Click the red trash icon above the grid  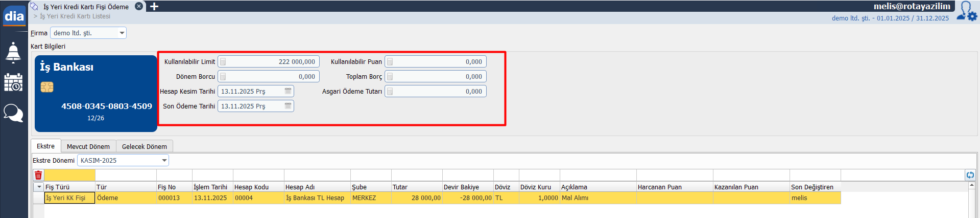pos(38,175)
